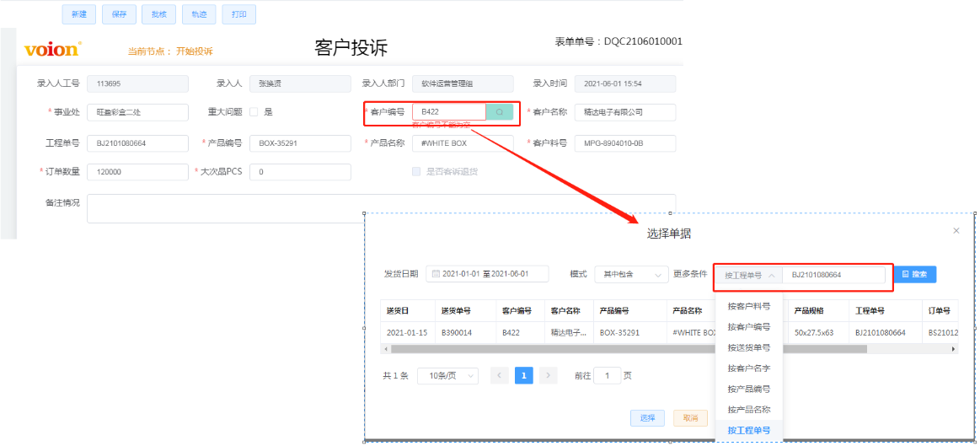Click table cell 2021-01-15

[x=407, y=333]
